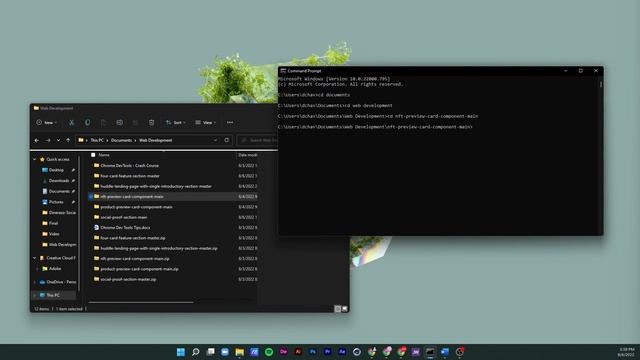Select social-proof-section-main folder
Viewport: 640px width, 360px height.
click(x=124, y=217)
